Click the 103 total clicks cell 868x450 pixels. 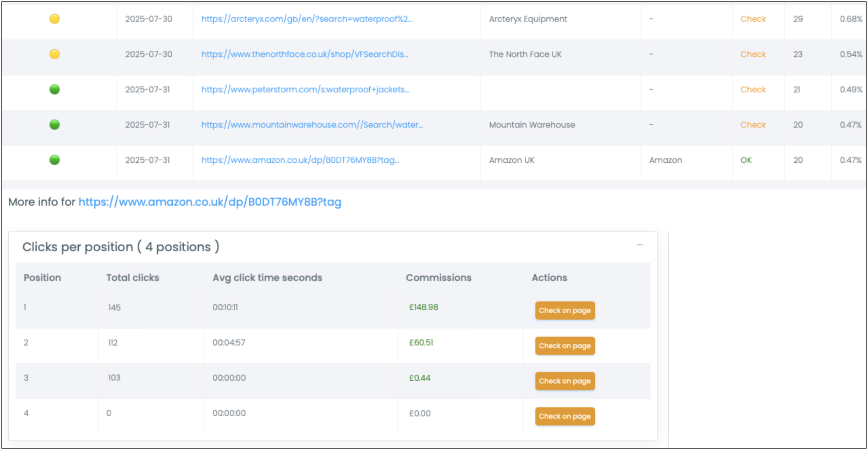tap(114, 378)
